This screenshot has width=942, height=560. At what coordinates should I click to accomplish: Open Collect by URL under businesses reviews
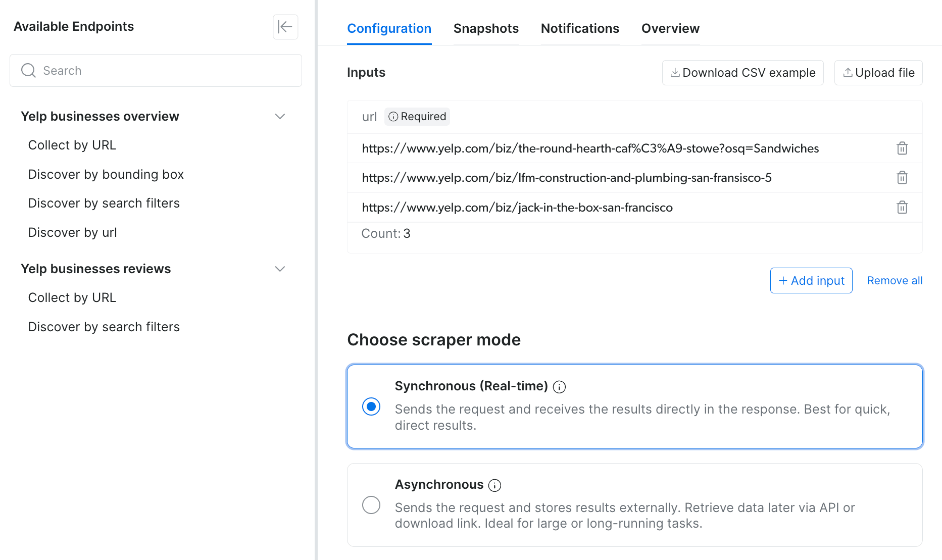(x=72, y=298)
